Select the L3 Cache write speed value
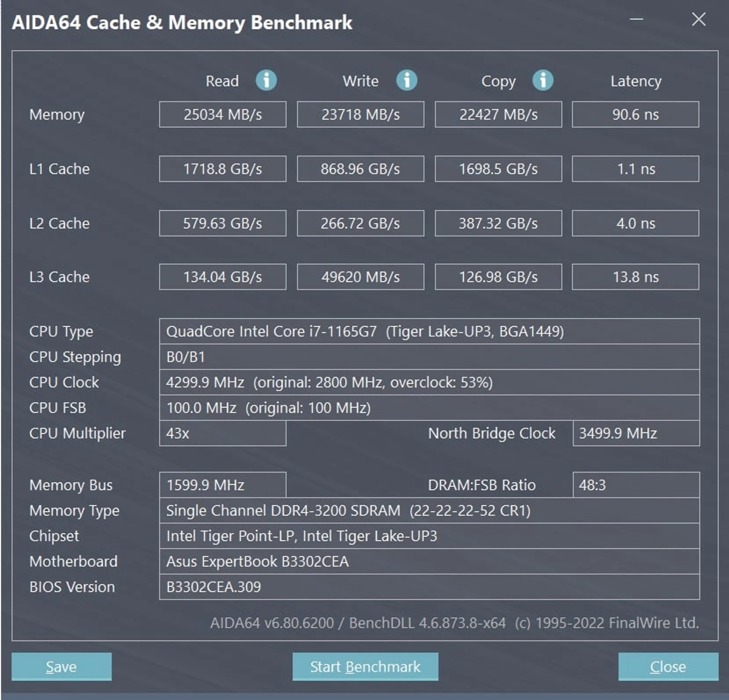The image size is (729, 700). 360,277
